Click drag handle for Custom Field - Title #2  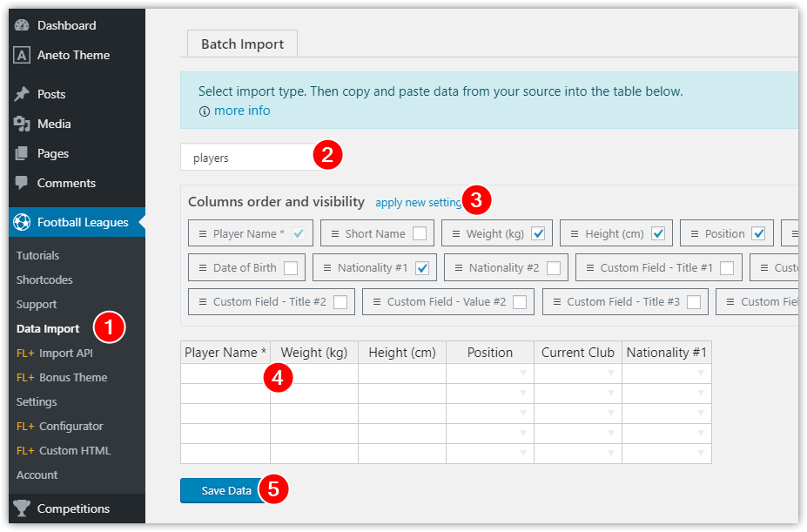(x=203, y=302)
